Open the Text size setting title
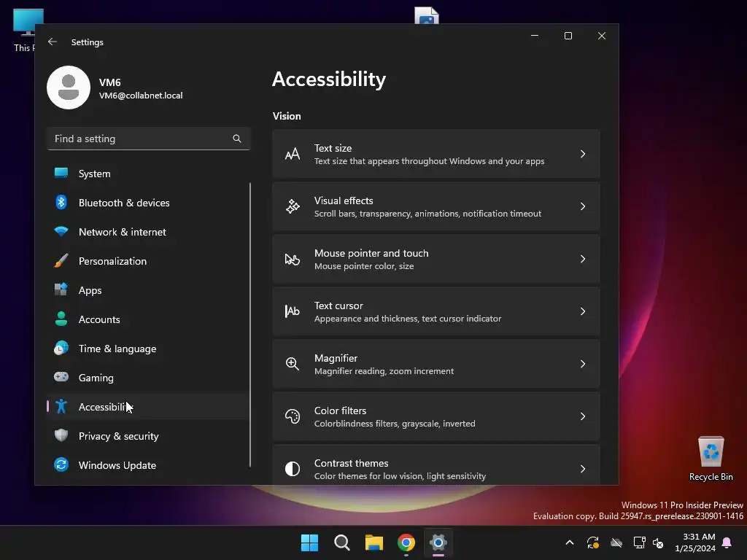This screenshot has width=747, height=560. tap(333, 148)
